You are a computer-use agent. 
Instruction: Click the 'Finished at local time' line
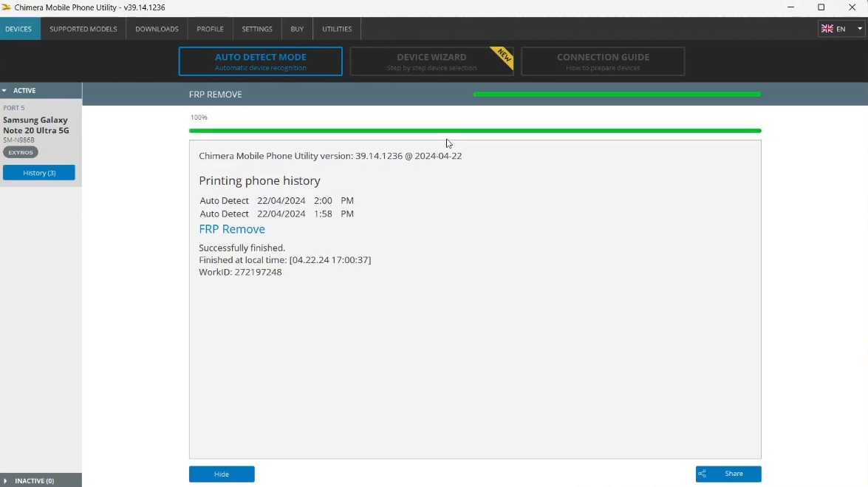(x=285, y=260)
